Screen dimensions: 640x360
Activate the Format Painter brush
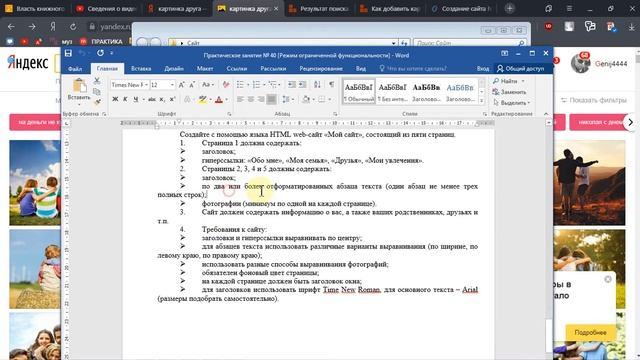(97, 102)
